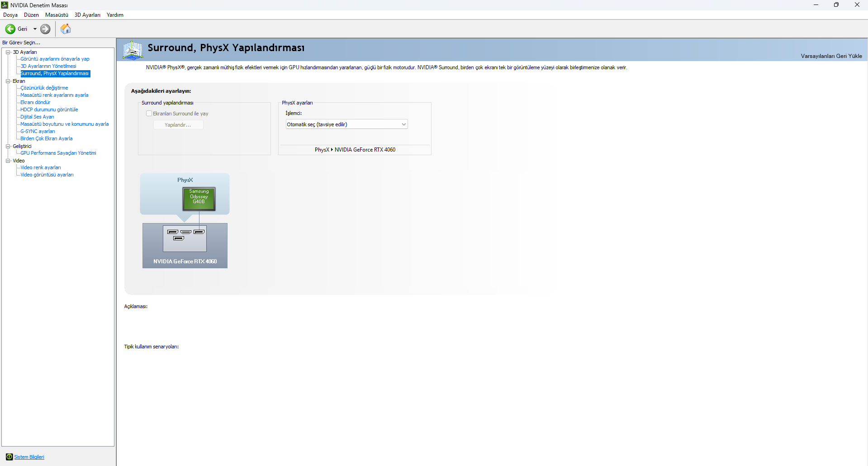Screen dimensions: 868x466
Task: Open Masaüstü boyutunu ve konumunu ayarla
Action: tap(65, 124)
